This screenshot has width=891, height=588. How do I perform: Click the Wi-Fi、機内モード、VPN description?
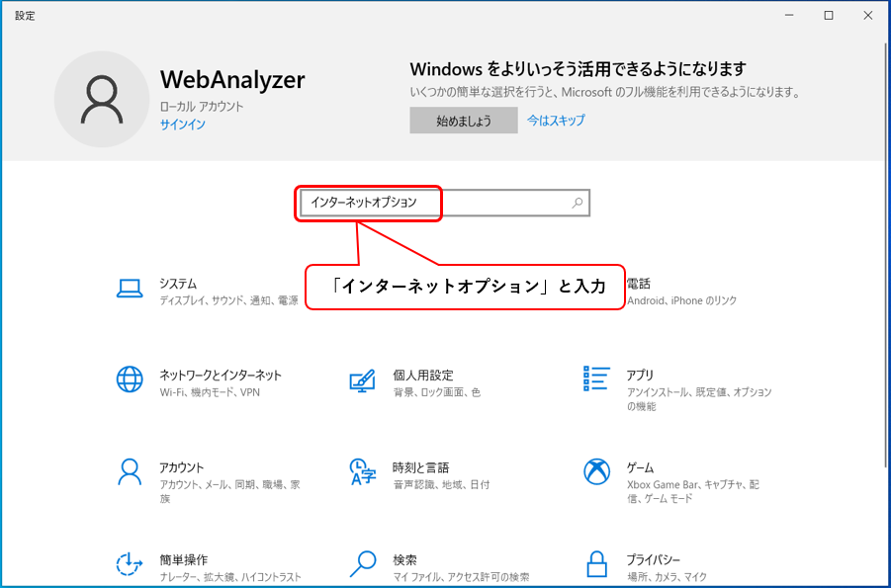(210, 392)
